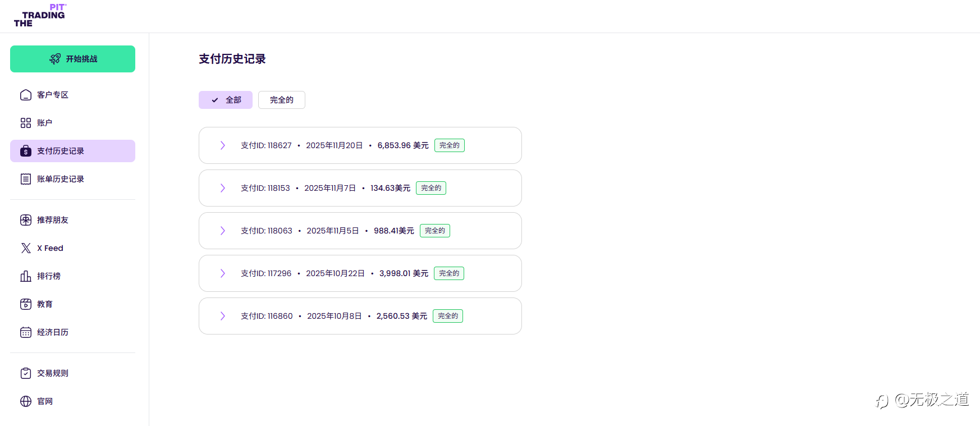Viewport: 980px width, 426px height.
Task: Open the 推荐朋友 gift icon
Action: pyautogui.click(x=26, y=220)
